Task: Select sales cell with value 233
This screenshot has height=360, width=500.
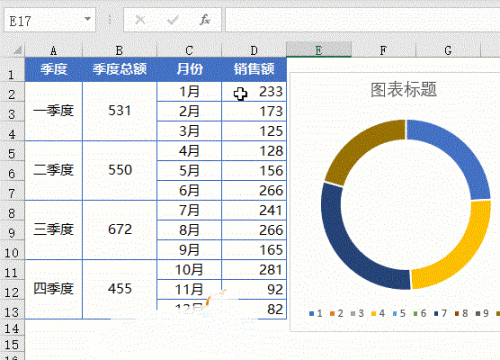Action: pos(254,91)
